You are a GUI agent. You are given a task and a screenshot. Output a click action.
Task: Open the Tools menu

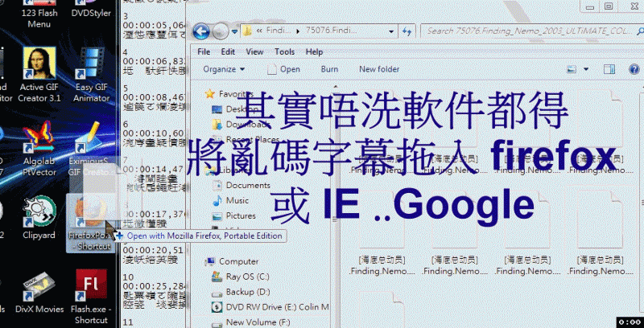285,52
